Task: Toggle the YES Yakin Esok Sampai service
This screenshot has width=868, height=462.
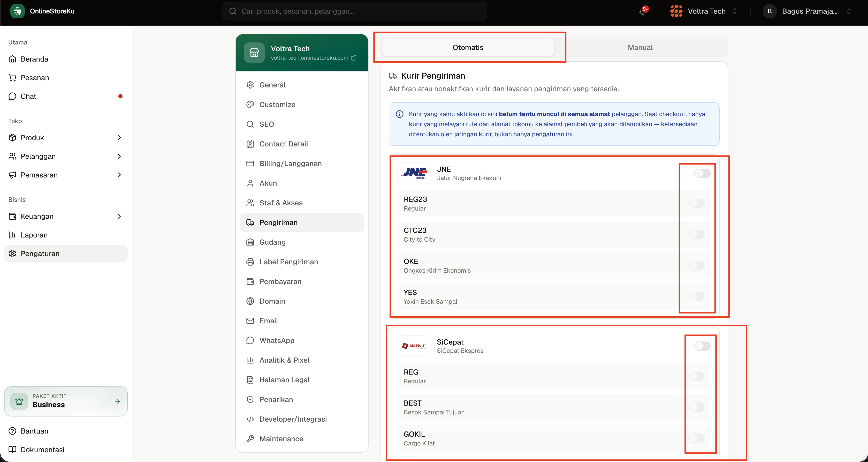Action: click(x=696, y=296)
